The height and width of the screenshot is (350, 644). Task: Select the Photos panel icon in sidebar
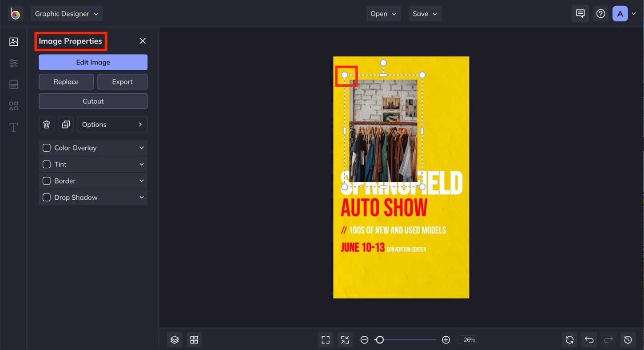[13, 41]
